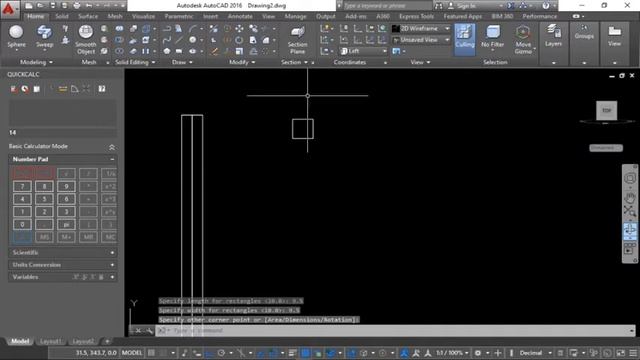Click the 5 key on the number pad
This screenshot has height=360, width=640.
tap(44, 199)
